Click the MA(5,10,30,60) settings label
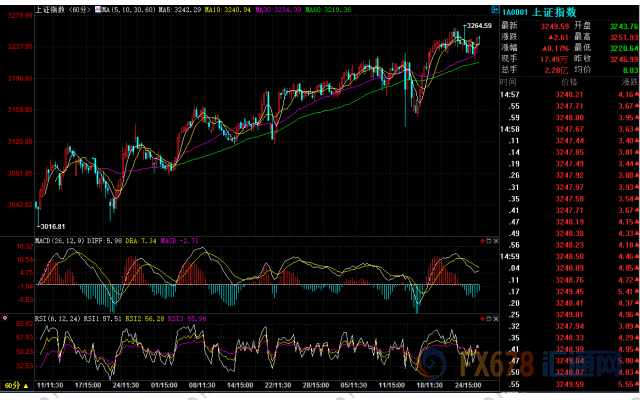 click(x=129, y=9)
